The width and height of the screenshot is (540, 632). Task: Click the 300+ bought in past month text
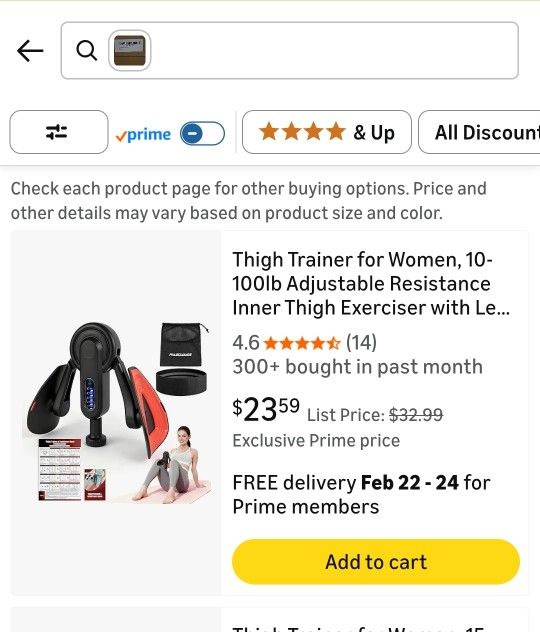coord(357,367)
